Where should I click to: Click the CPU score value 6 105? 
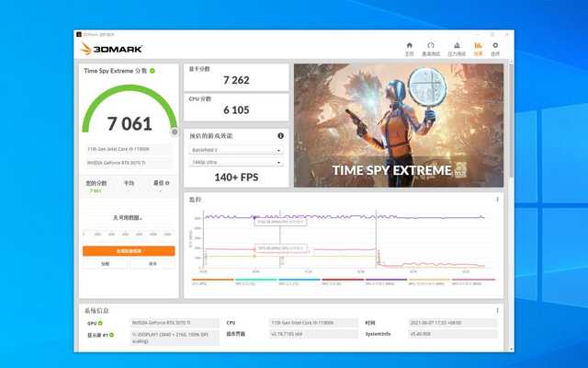236,110
